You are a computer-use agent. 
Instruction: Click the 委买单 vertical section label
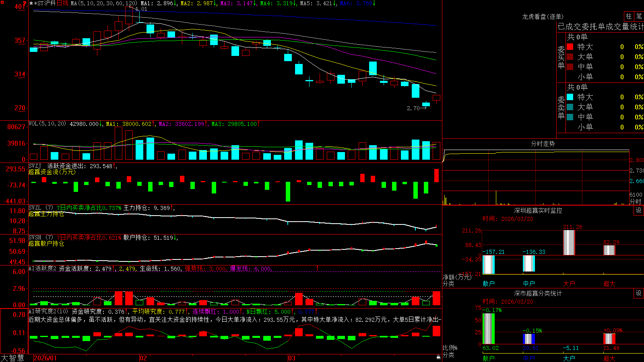[561, 57]
